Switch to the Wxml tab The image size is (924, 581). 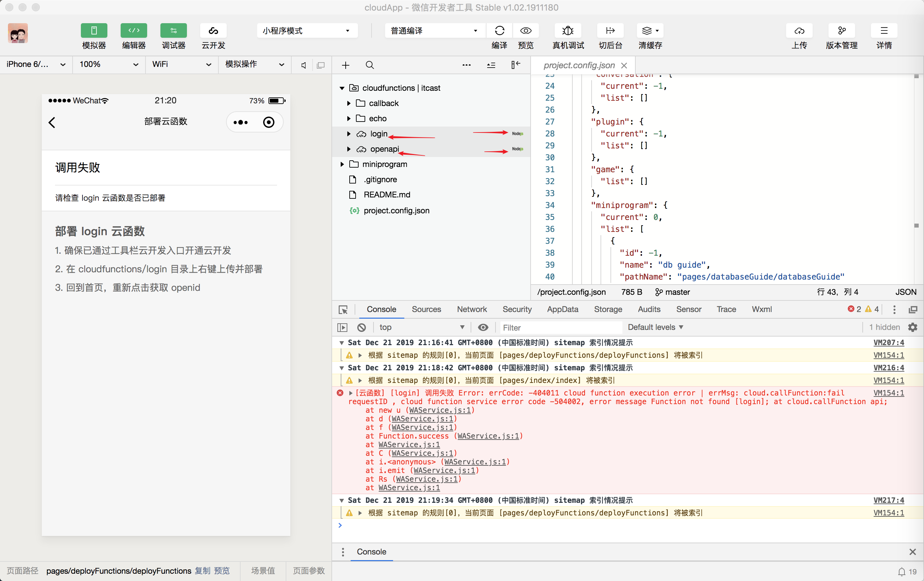[762, 309]
